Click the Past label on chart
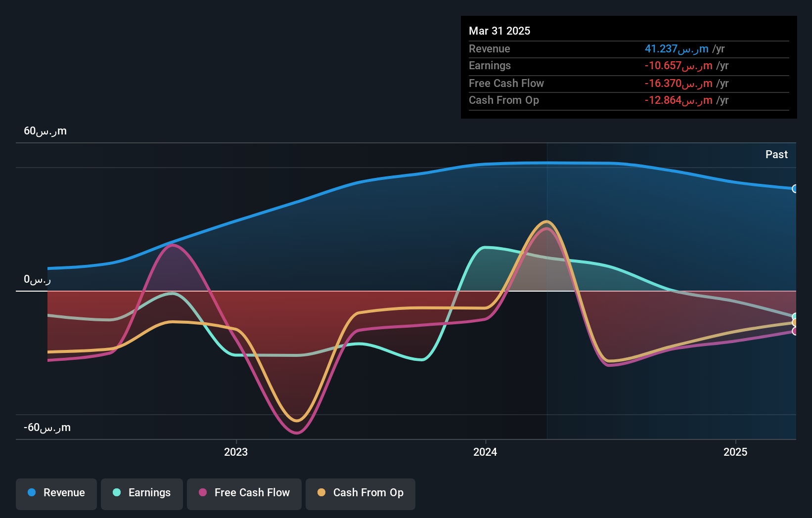Image resolution: width=812 pixels, height=518 pixels. coord(776,155)
